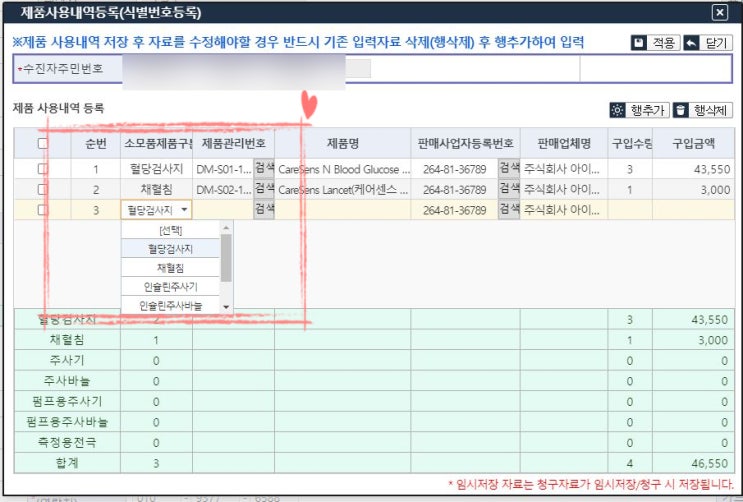Click summary row label 합계
743x502 pixels.
tap(67, 463)
